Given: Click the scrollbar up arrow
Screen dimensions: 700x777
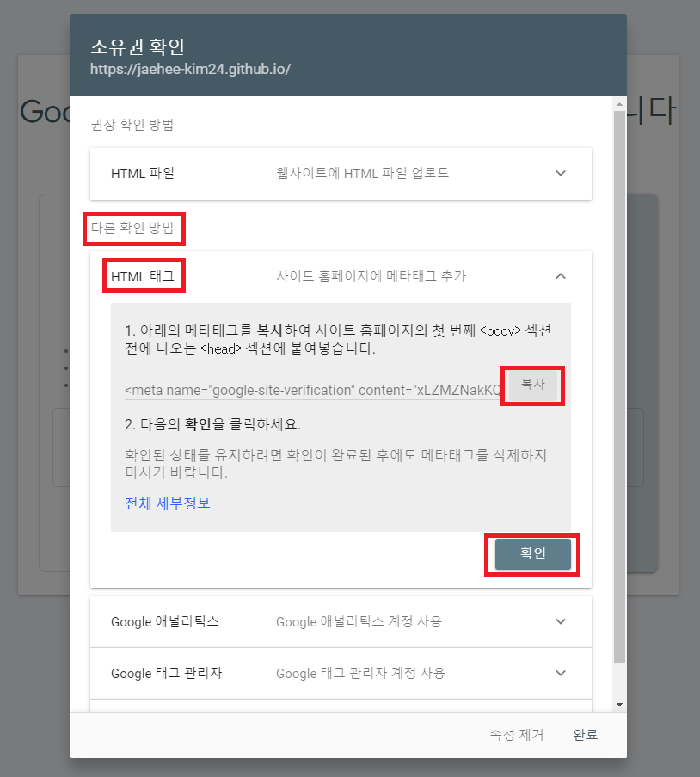Looking at the screenshot, I should coord(619,105).
